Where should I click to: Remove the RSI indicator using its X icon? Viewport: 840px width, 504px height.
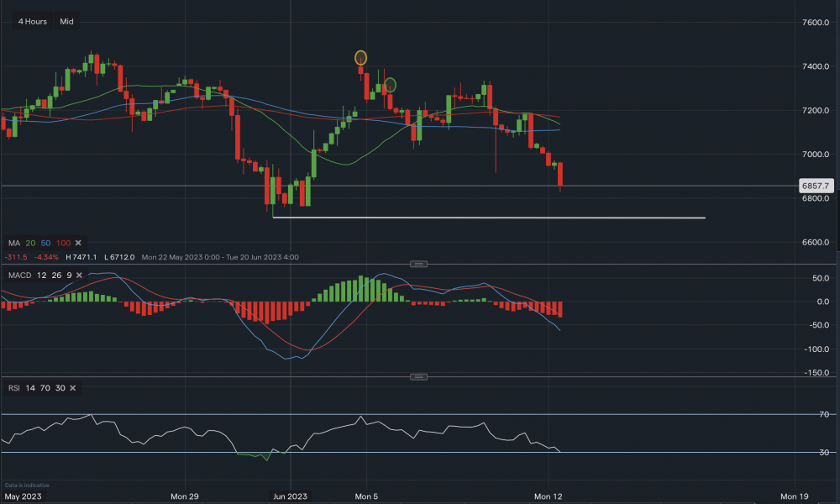click(71, 388)
